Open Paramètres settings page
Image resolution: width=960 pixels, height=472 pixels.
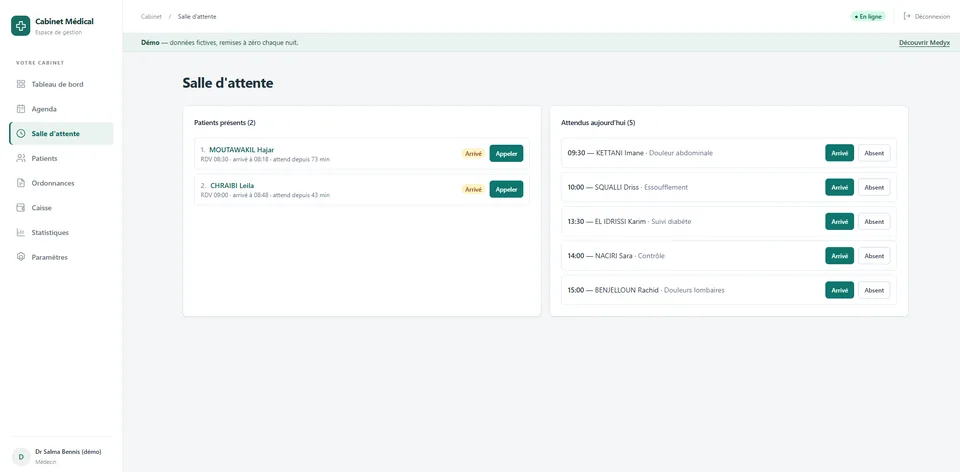pyautogui.click(x=61, y=257)
